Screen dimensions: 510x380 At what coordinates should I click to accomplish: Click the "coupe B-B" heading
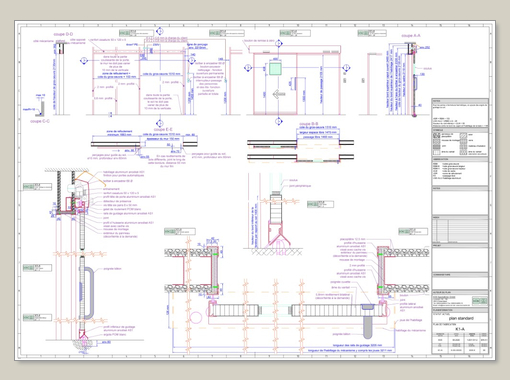(309, 124)
